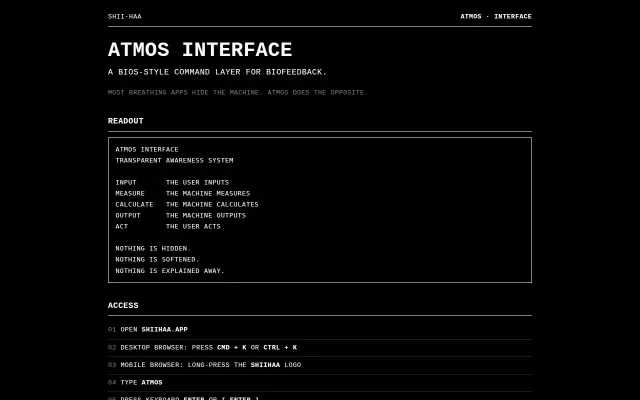640x400 pixels.
Task: Select 'THE MACHINE OUTPUTS' text
Action: [x=206, y=216]
